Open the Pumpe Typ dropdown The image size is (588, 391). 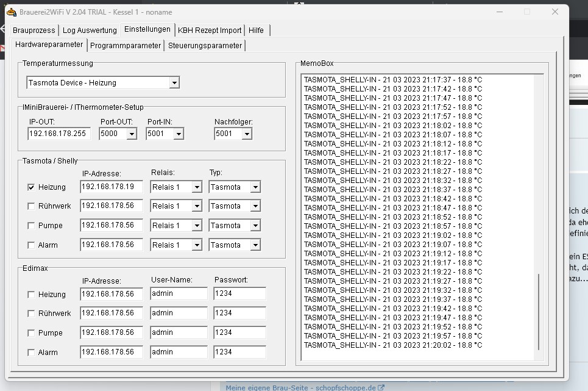[255, 226]
